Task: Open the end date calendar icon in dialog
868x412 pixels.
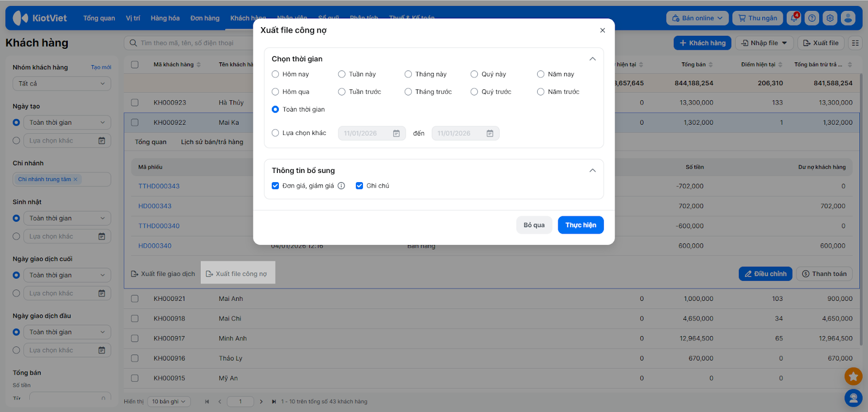Action: tap(490, 133)
